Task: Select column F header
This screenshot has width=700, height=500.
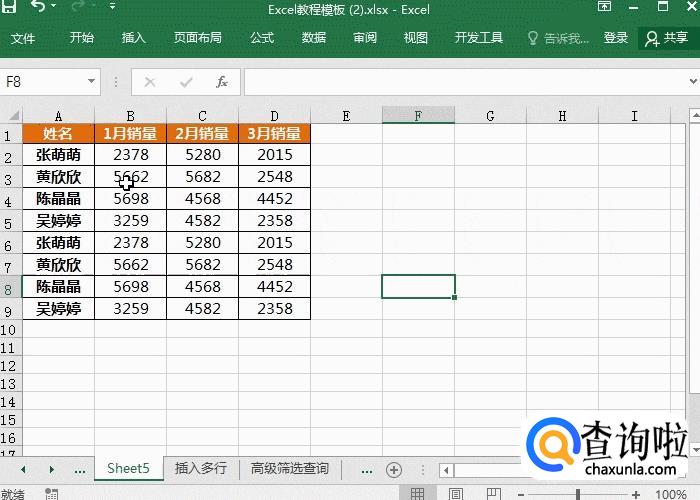Action: [x=418, y=116]
